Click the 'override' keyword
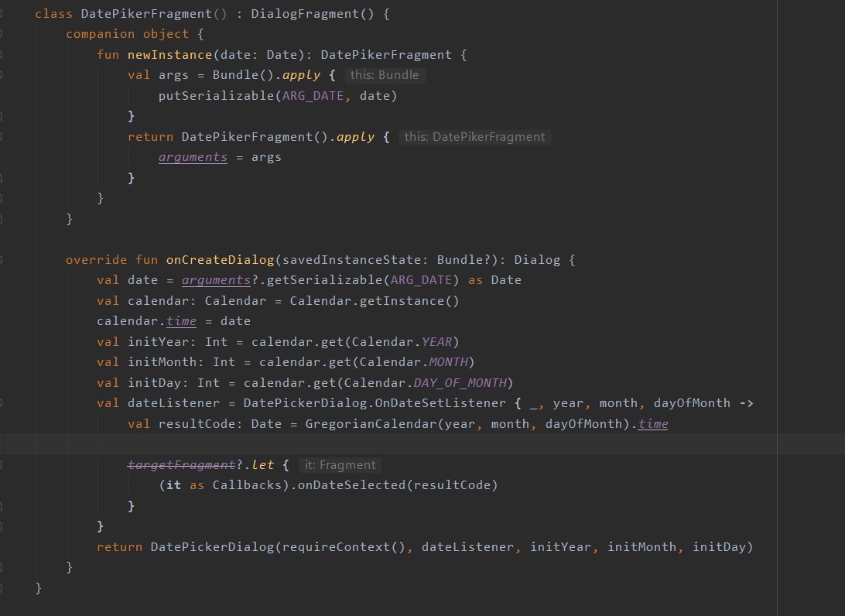Viewport: 845px width, 616px height. tap(97, 260)
